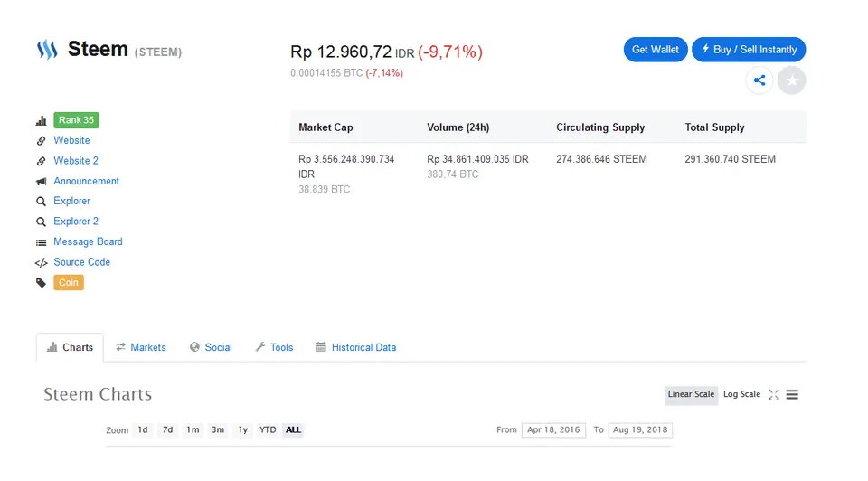The width and height of the screenshot is (868, 481).
Task: Click the Steem logo icon
Action: pos(47,50)
